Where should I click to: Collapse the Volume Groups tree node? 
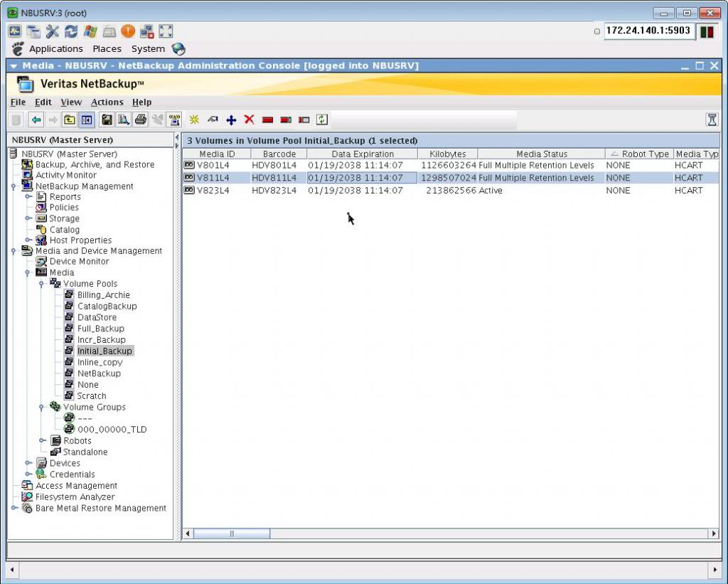(42, 407)
